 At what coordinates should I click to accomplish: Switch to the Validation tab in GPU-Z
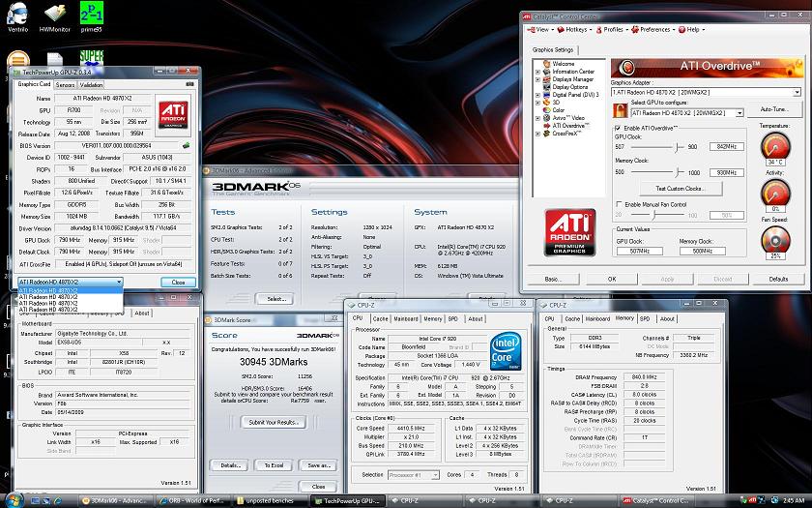click(x=91, y=85)
